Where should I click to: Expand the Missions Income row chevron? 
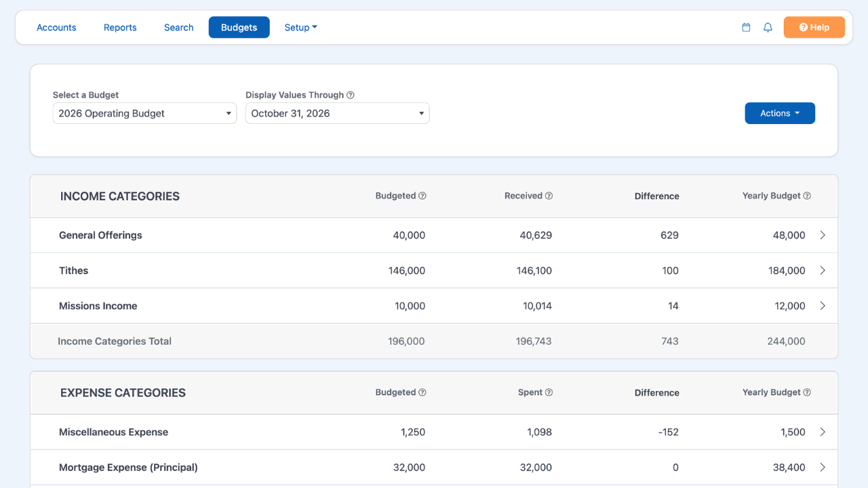pos(823,306)
